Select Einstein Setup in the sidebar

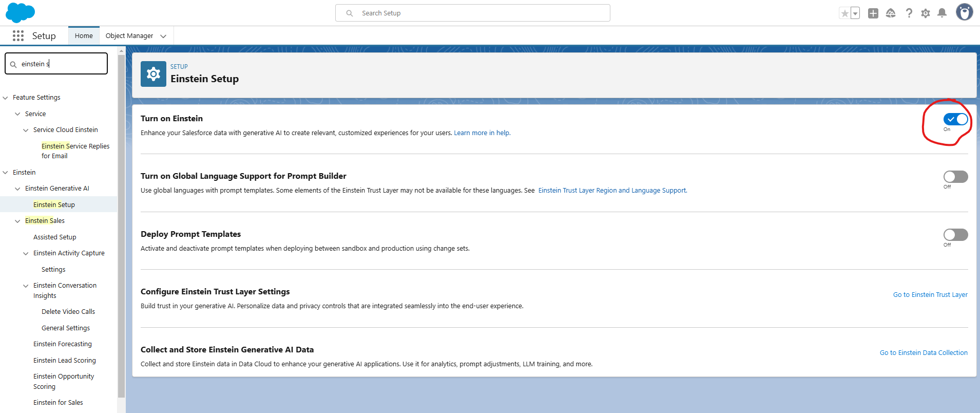[x=54, y=204]
